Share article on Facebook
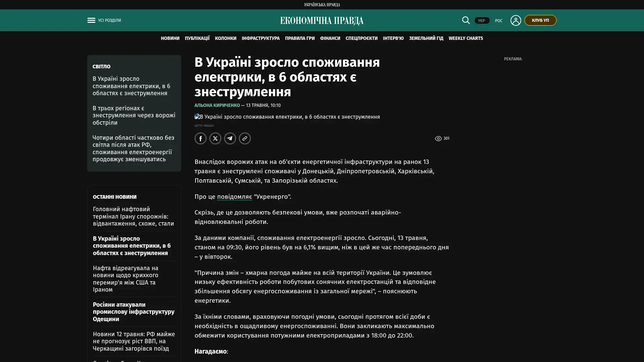This screenshot has height=362, width=644. [x=201, y=138]
